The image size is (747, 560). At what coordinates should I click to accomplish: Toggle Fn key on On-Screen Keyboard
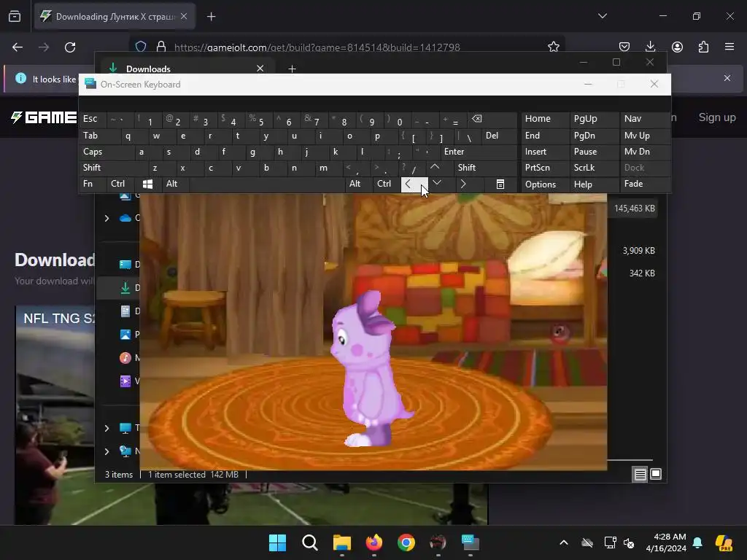[93, 184]
